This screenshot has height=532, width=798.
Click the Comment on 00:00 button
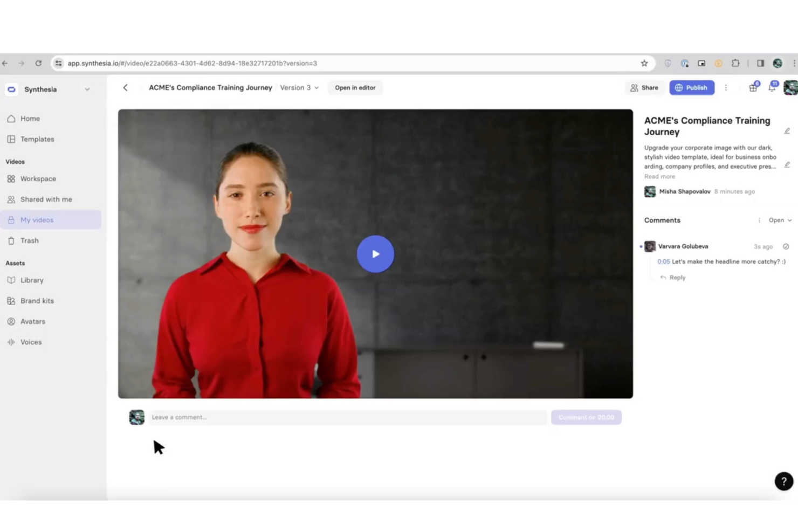pyautogui.click(x=586, y=417)
